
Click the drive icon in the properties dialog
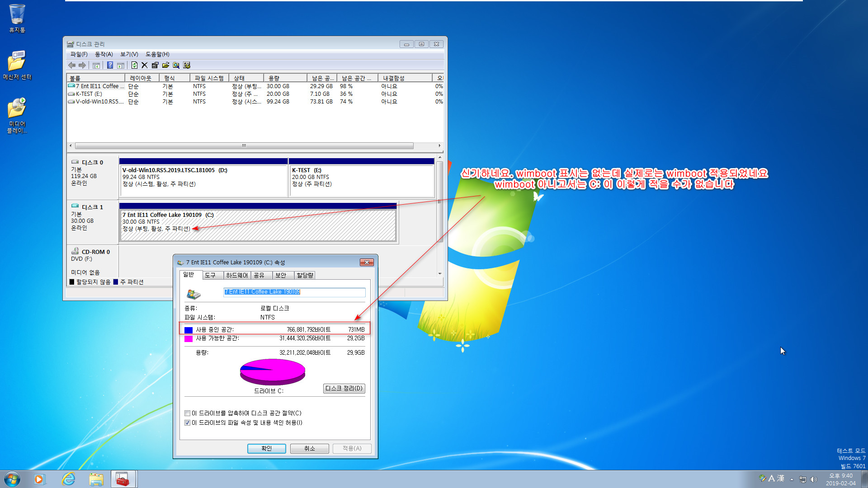pyautogui.click(x=193, y=294)
